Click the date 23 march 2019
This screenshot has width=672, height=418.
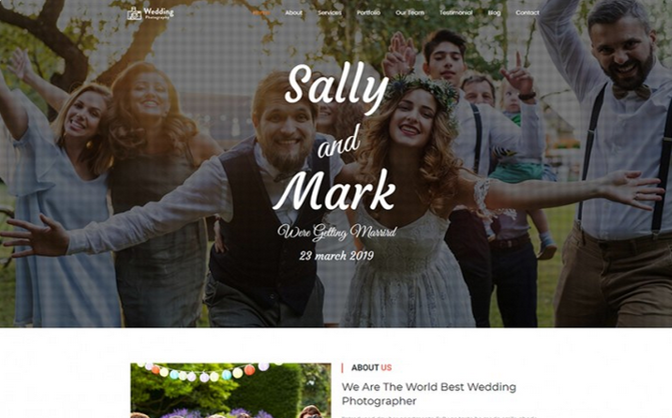tap(337, 256)
